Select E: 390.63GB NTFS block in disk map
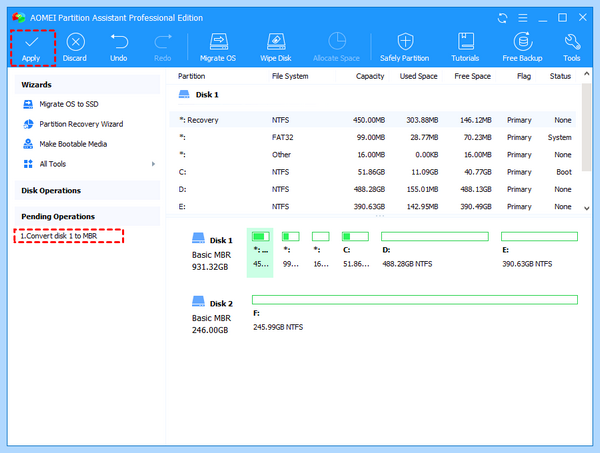This screenshot has width=600, height=453. 539,249
